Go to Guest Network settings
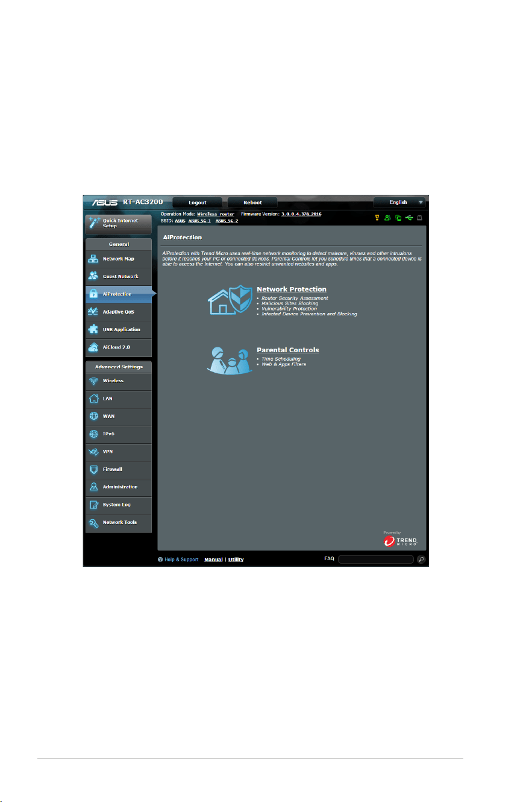This screenshot has width=532, height=802. click(118, 276)
